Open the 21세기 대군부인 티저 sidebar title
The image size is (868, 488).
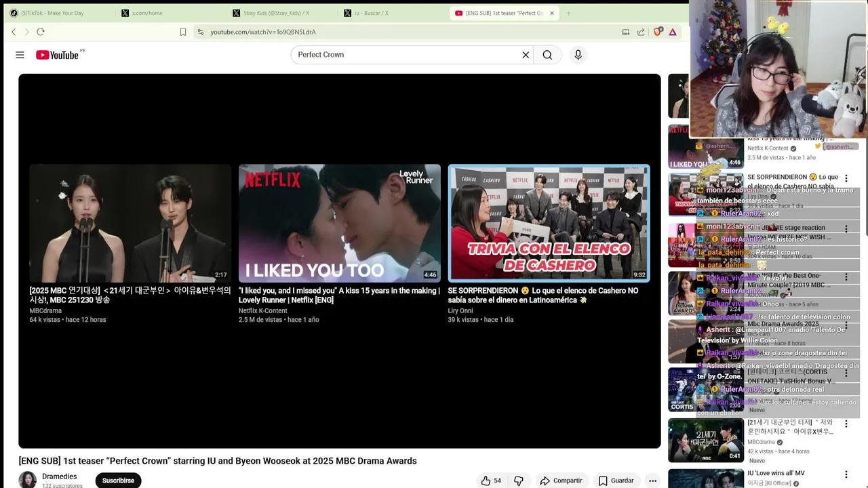coord(791,426)
